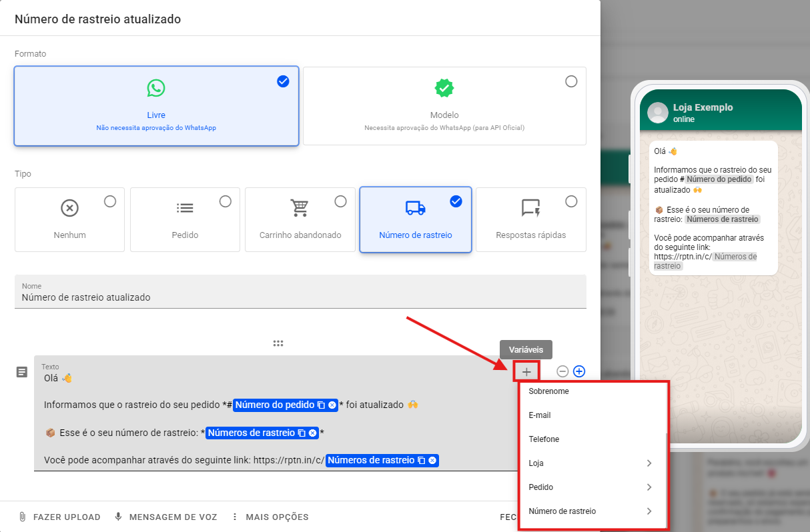810x532 pixels.
Task: Click the Fazer Upload button
Action: (59, 517)
